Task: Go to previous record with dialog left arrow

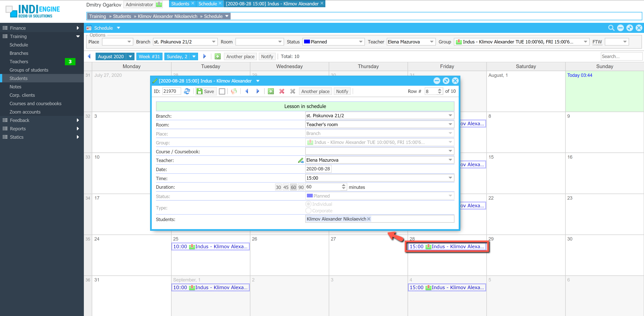Action: (x=247, y=91)
